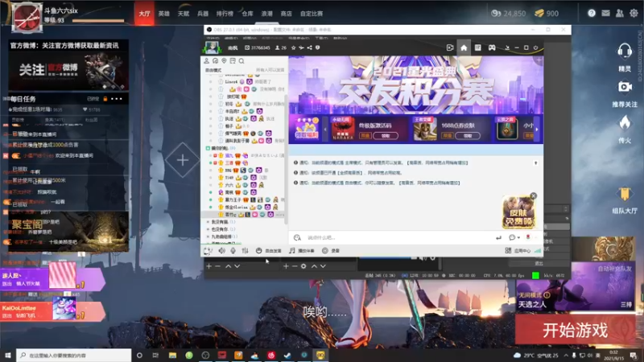The height and width of the screenshot is (362, 644).
Task: Click the YY share icon
Action: pyautogui.click(x=309, y=47)
